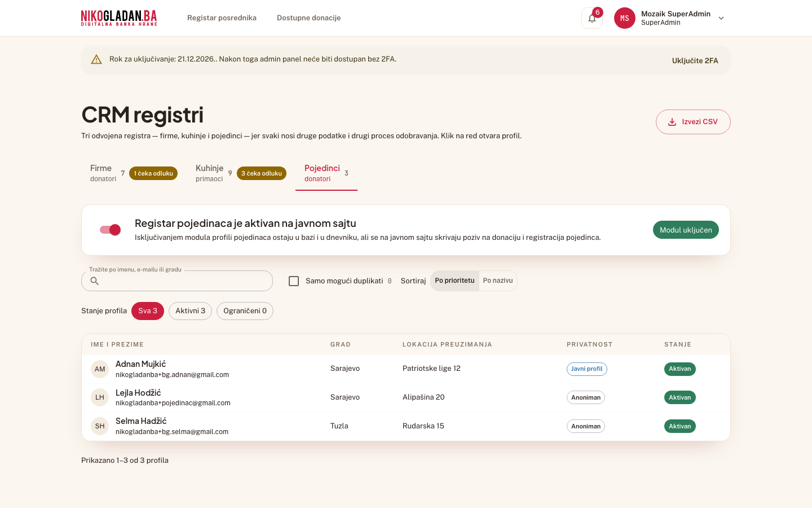The width and height of the screenshot is (812, 508).
Task: Toggle the Registar pojedinaca module switch
Action: coord(110,230)
